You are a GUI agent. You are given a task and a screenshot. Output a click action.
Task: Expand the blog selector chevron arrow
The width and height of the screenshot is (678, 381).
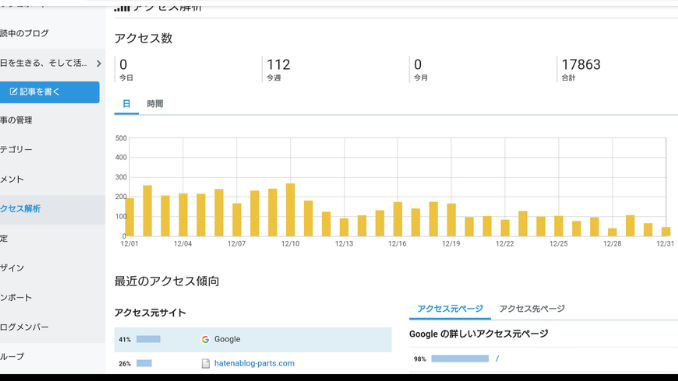click(x=99, y=64)
